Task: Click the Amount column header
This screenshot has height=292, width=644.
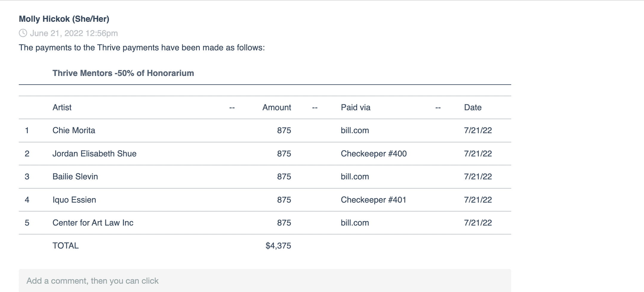Action: tap(277, 108)
